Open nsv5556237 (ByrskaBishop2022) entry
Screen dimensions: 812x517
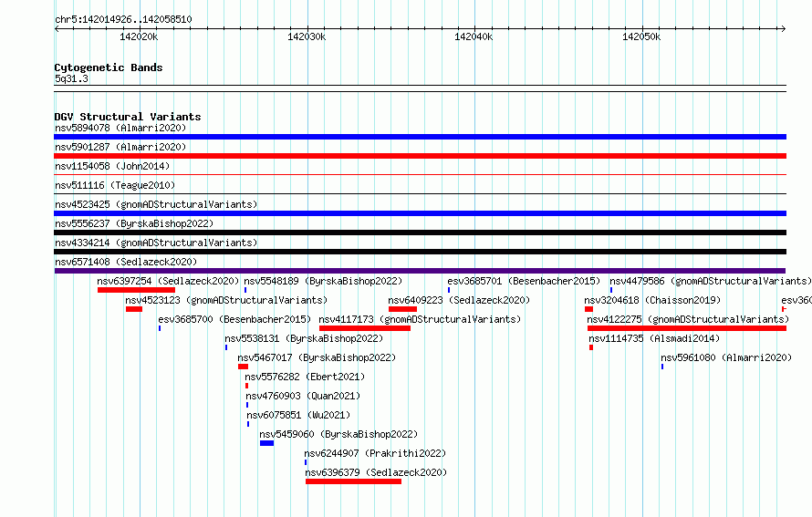pyautogui.click(x=134, y=223)
